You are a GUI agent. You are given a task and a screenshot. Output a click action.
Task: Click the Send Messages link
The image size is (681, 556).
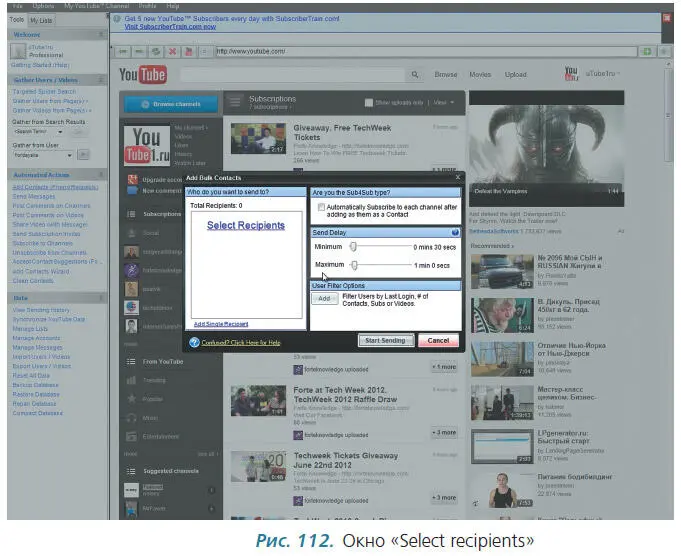[x=34, y=196]
